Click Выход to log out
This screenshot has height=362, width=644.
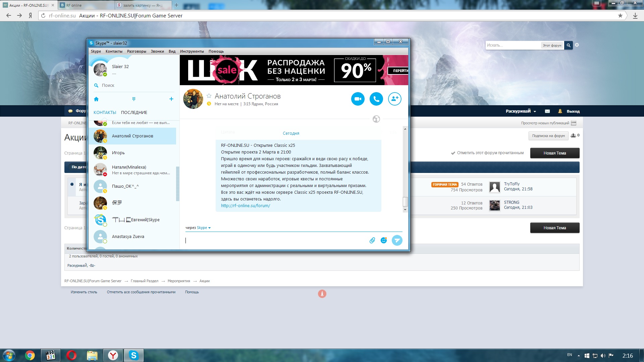tap(573, 111)
